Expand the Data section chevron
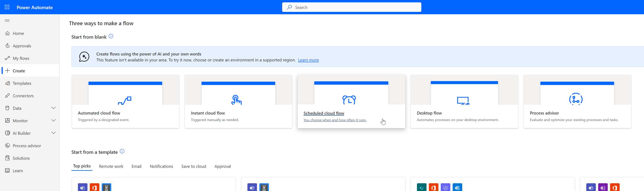The image size is (644, 191). tap(54, 108)
